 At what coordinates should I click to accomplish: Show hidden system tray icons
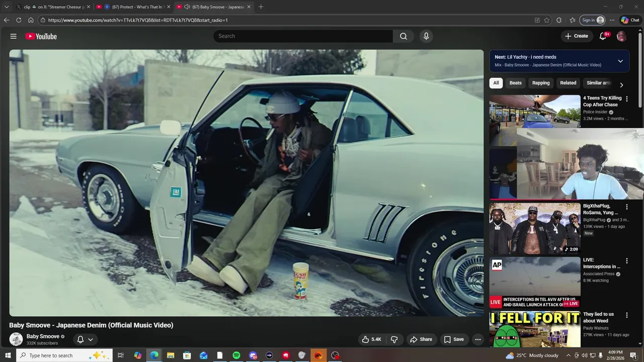569,355
